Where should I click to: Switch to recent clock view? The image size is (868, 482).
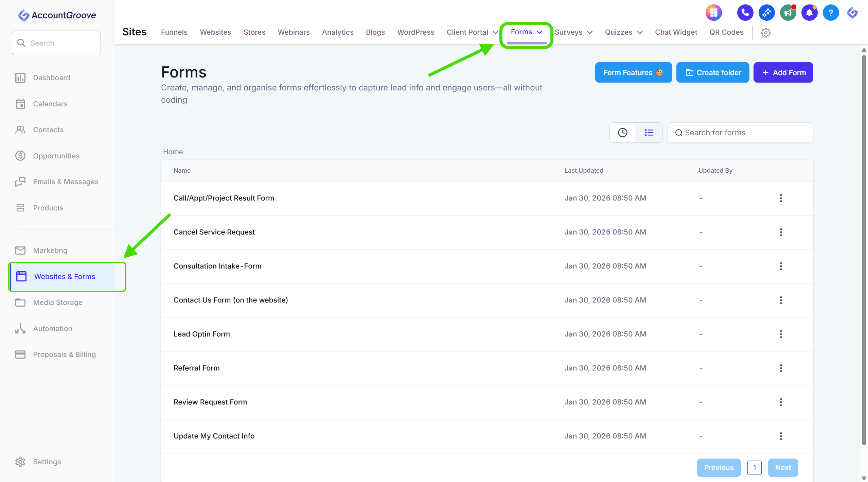pyautogui.click(x=622, y=133)
